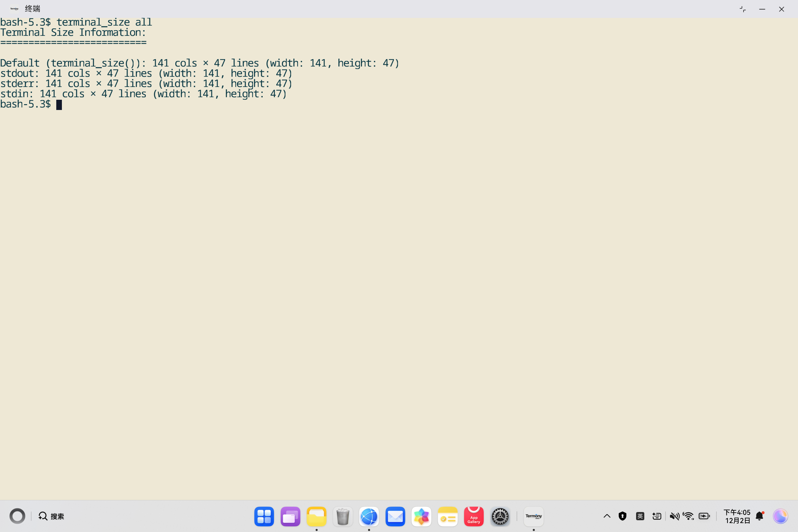Open the Trash bin in the dock

[x=343, y=516]
